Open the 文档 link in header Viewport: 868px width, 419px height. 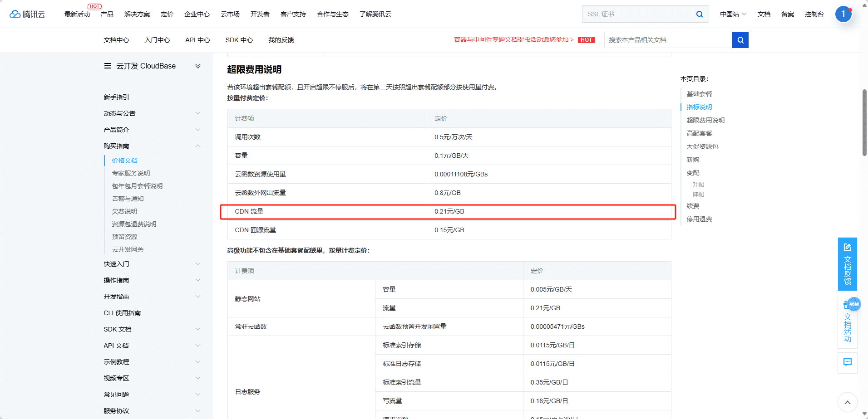[x=764, y=14]
